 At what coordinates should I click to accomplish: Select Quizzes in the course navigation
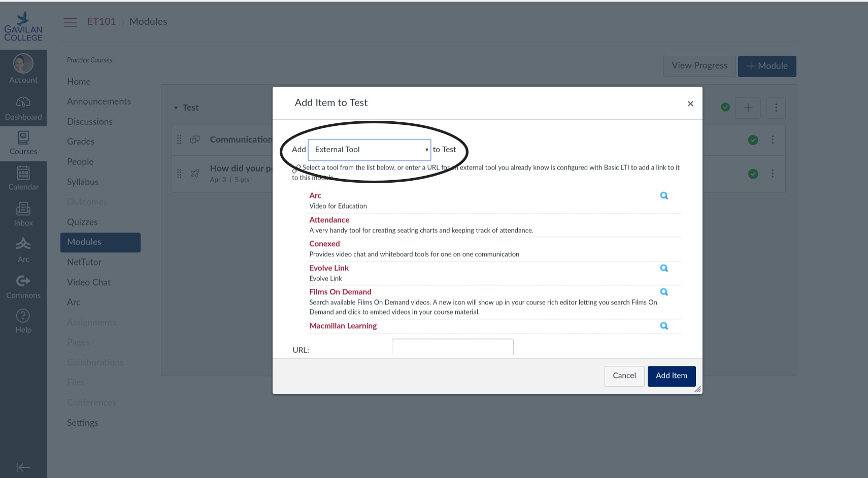pos(82,222)
